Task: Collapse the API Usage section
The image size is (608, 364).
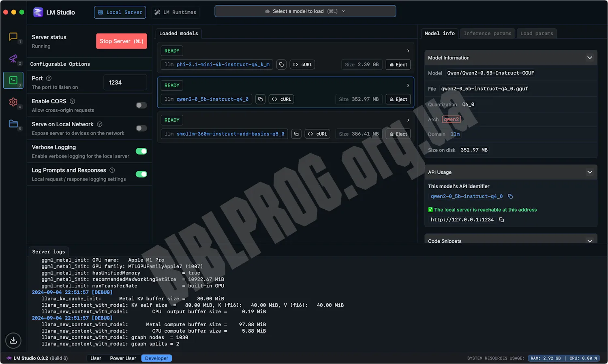Action: tap(590, 172)
